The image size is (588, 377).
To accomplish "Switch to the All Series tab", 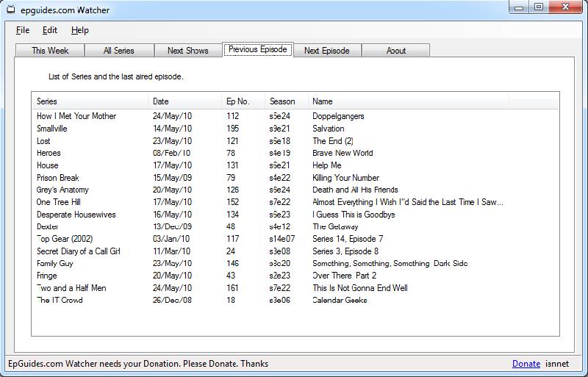I will (x=119, y=51).
